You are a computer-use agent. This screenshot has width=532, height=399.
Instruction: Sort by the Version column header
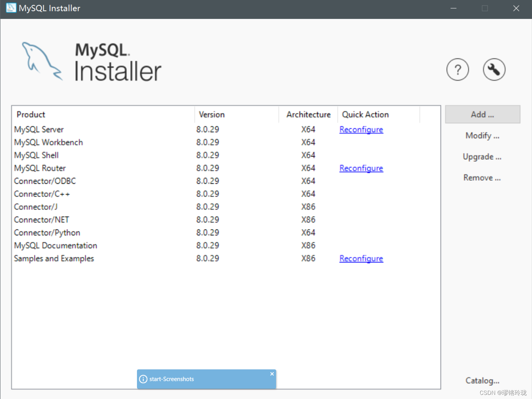point(237,115)
